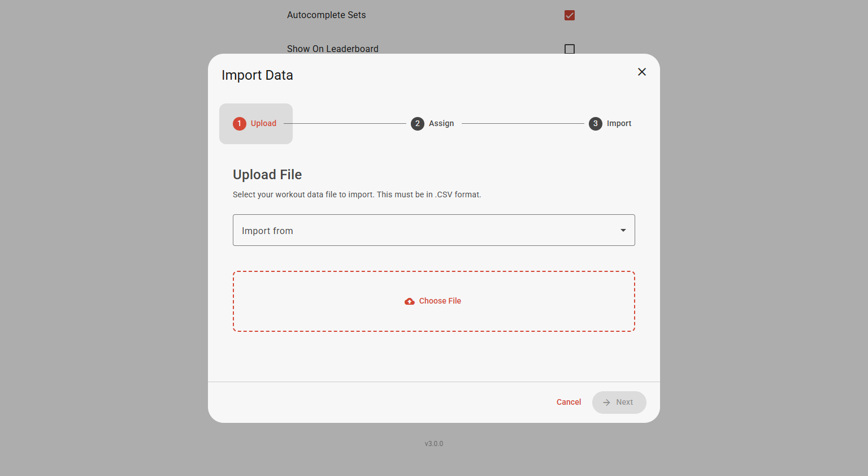
Task: Expand the Import from caret arrow
Action: (x=623, y=230)
